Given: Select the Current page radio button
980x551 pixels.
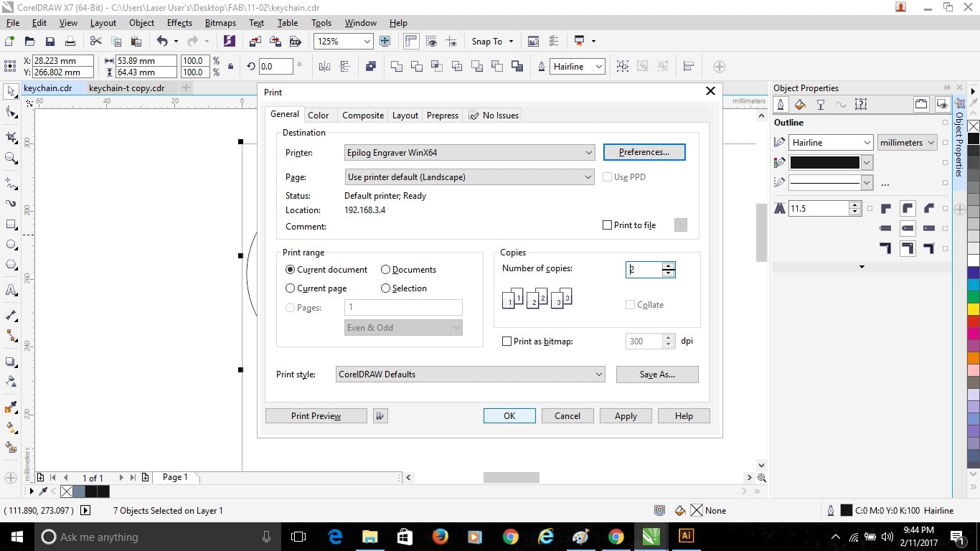Looking at the screenshot, I should (316, 288).
